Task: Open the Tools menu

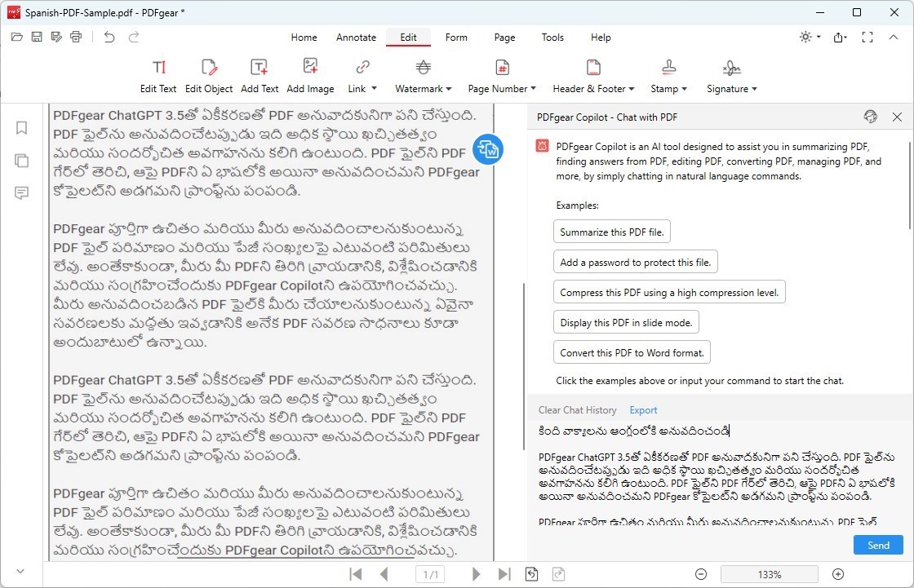Action: pyautogui.click(x=552, y=38)
